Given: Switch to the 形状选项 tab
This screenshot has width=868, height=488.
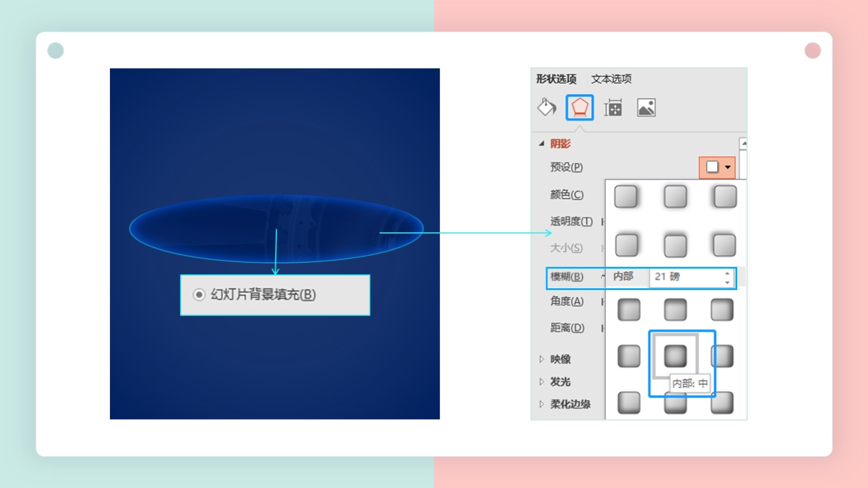Looking at the screenshot, I should click(556, 79).
